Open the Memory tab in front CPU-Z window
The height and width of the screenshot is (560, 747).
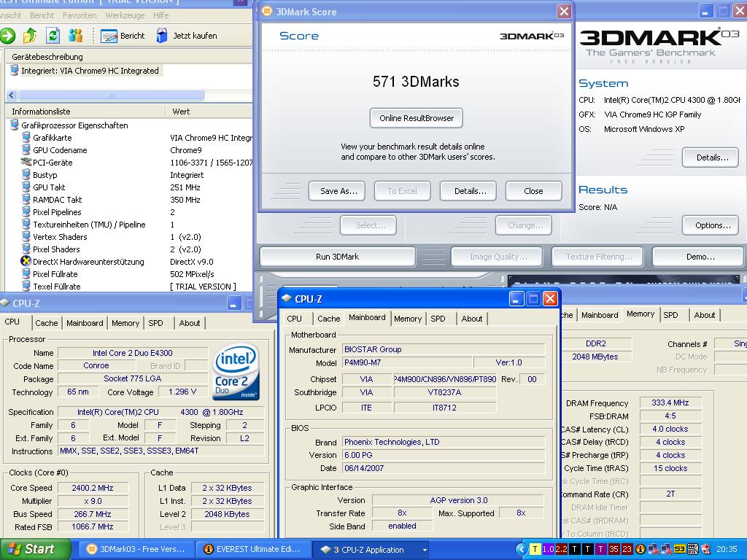click(408, 319)
